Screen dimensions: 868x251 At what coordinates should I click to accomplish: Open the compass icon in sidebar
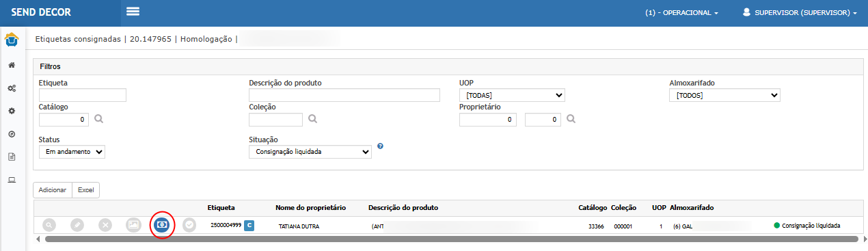pyautogui.click(x=12, y=134)
